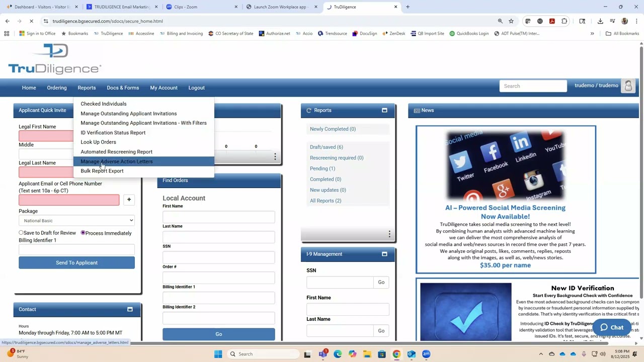Open Automated Rescreening Report
This screenshot has width=644, height=362.
(116, 152)
